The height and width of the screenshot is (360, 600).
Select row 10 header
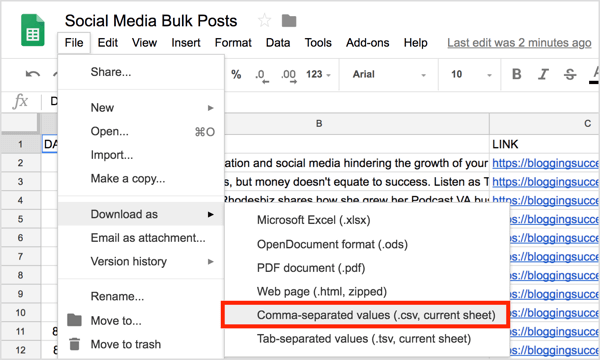click(20, 313)
